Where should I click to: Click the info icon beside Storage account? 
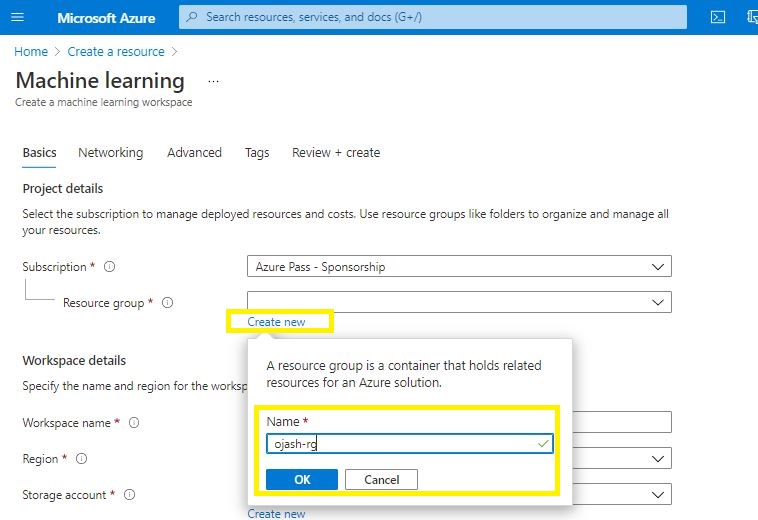pyautogui.click(x=129, y=495)
